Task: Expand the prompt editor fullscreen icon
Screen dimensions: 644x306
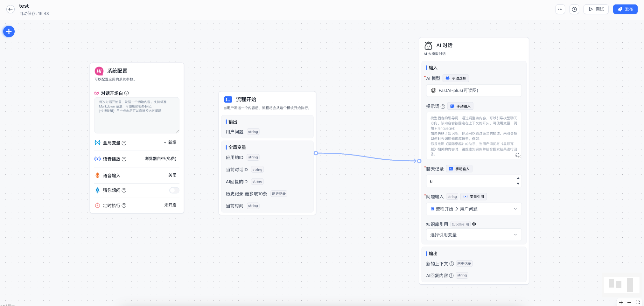Action: (517, 155)
